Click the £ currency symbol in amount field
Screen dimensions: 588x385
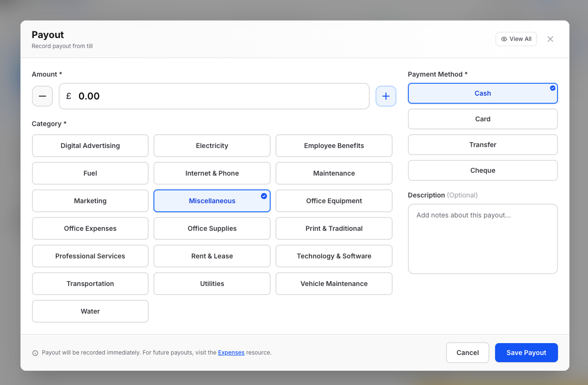(x=68, y=96)
